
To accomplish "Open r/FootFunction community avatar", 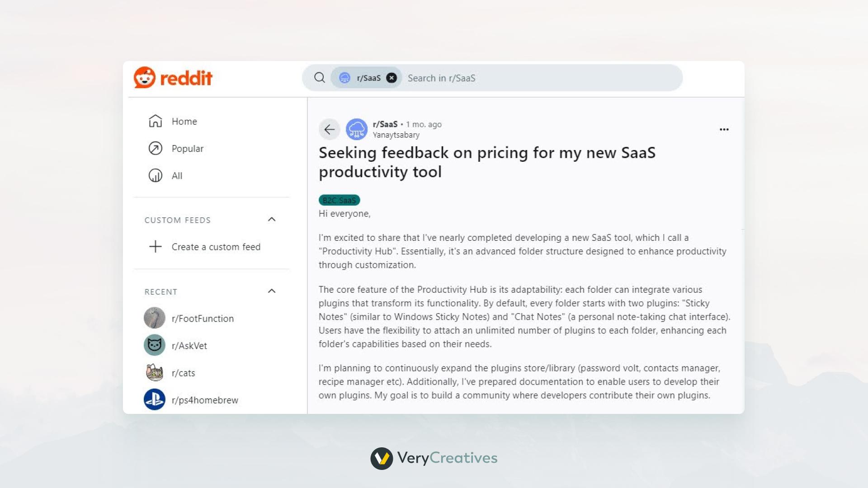I will tap(155, 318).
